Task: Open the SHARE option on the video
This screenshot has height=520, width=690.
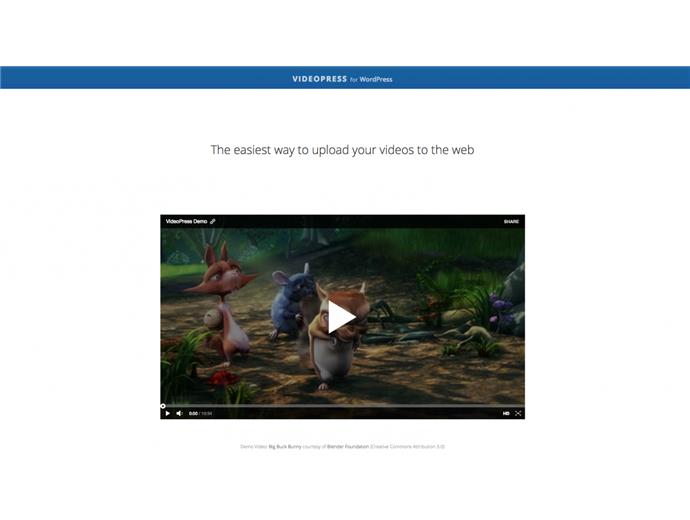Action: 511,222
